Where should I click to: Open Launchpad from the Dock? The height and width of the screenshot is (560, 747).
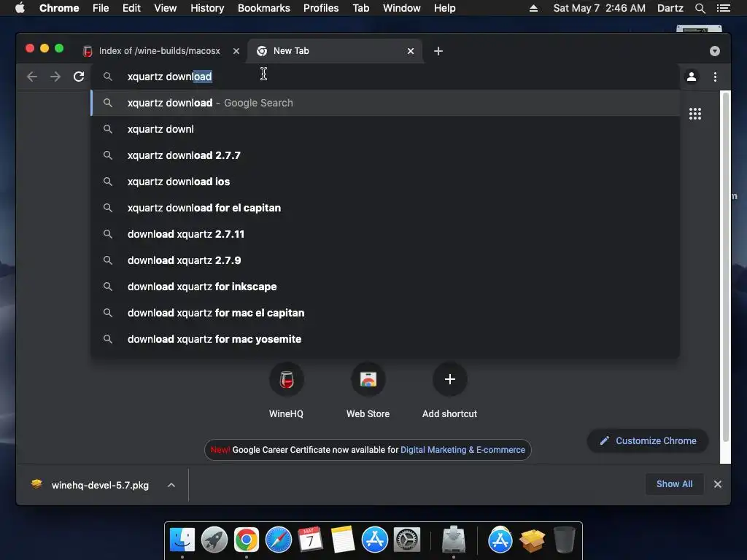tap(214, 540)
